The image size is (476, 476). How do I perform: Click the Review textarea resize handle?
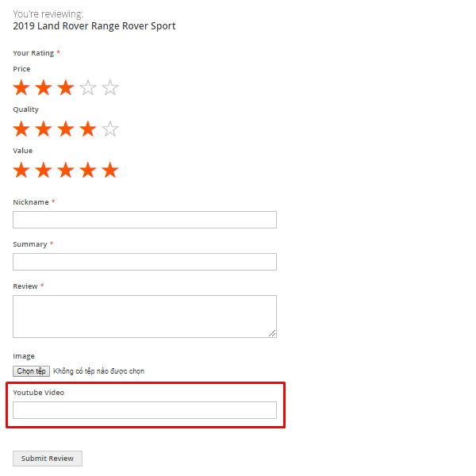tap(272, 333)
